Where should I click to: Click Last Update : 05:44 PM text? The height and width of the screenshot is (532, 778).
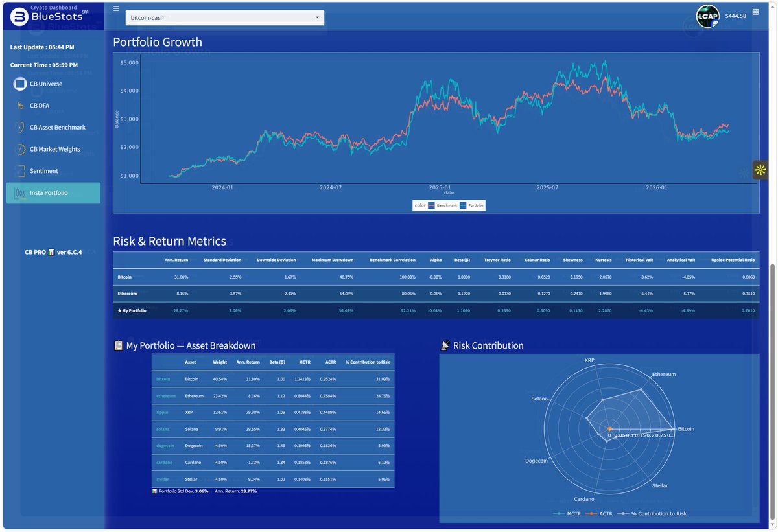pyautogui.click(x=42, y=47)
